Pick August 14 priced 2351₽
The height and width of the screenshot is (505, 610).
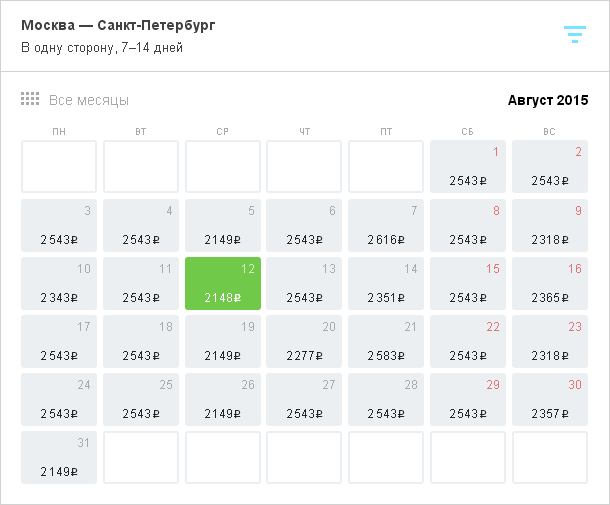coord(386,283)
